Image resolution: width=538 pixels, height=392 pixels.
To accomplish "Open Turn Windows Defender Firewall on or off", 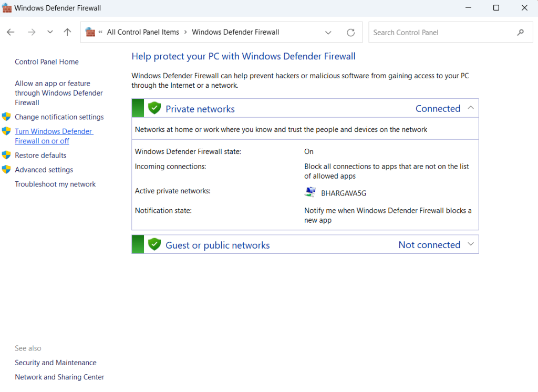I will (54, 136).
